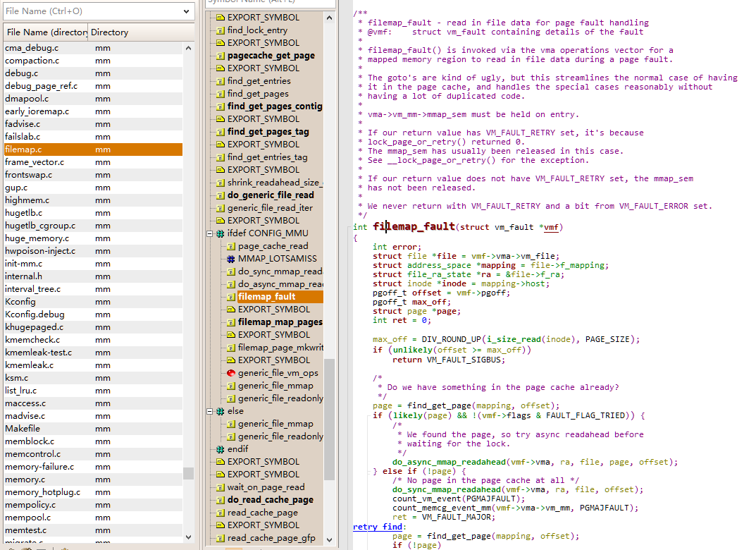Click the endif preprocessor icon
Image resolution: width=756 pixels, height=550 pixels.
coord(221,449)
